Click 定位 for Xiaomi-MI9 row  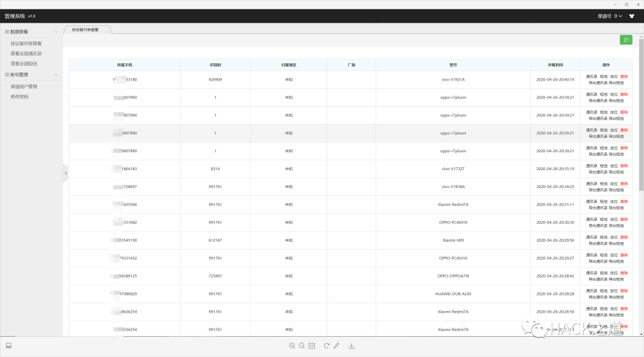tap(614, 238)
